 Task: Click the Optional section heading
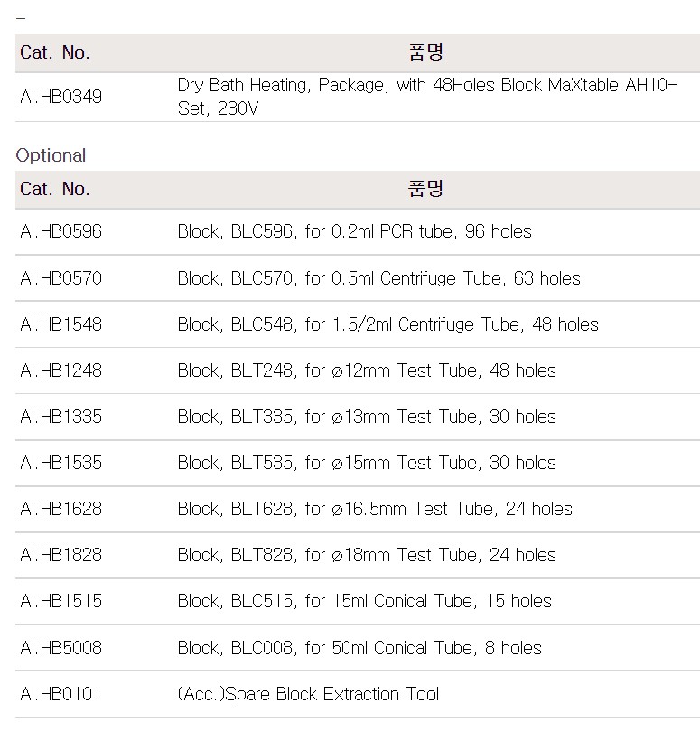51,155
